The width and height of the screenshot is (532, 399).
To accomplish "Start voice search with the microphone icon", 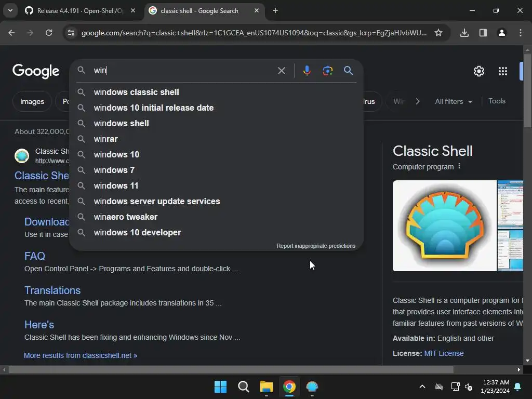I will (x=307, y=71).
